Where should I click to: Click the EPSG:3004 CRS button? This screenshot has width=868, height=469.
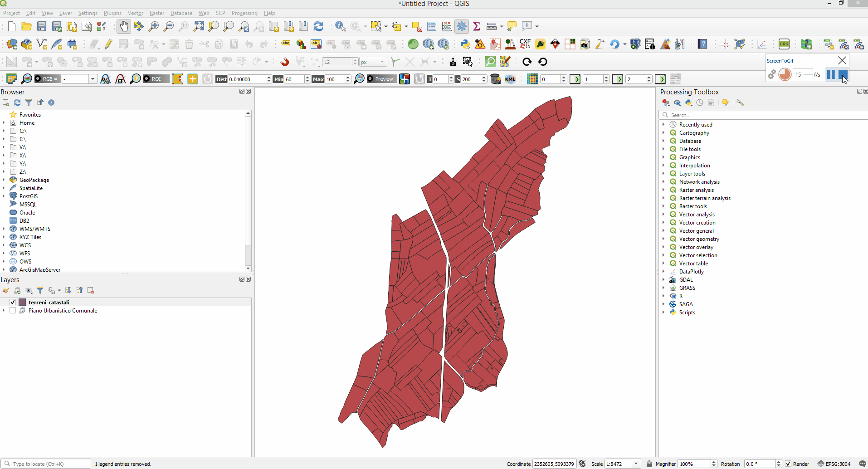(834, 464)
